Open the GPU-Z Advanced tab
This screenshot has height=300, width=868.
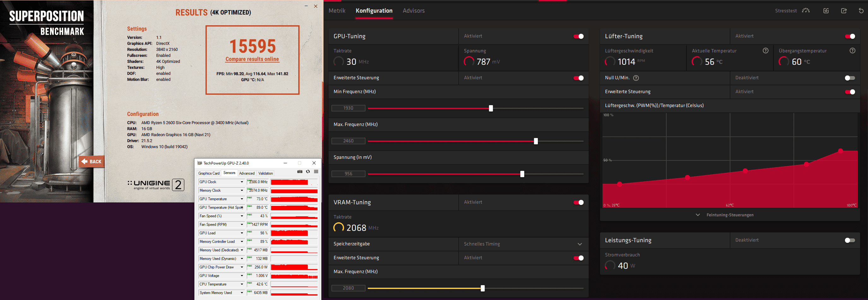pyautogui.click(x=247, y=173)
